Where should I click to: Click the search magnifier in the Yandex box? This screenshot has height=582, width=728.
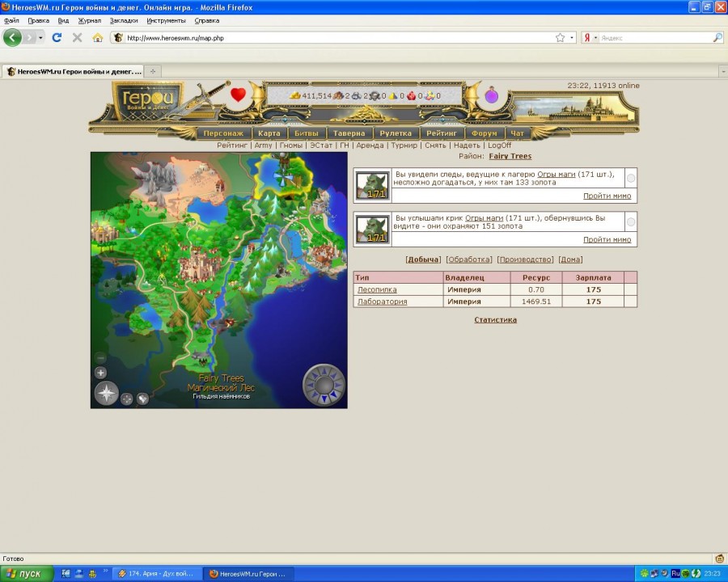pyautogui.click(x=717, y=38)
